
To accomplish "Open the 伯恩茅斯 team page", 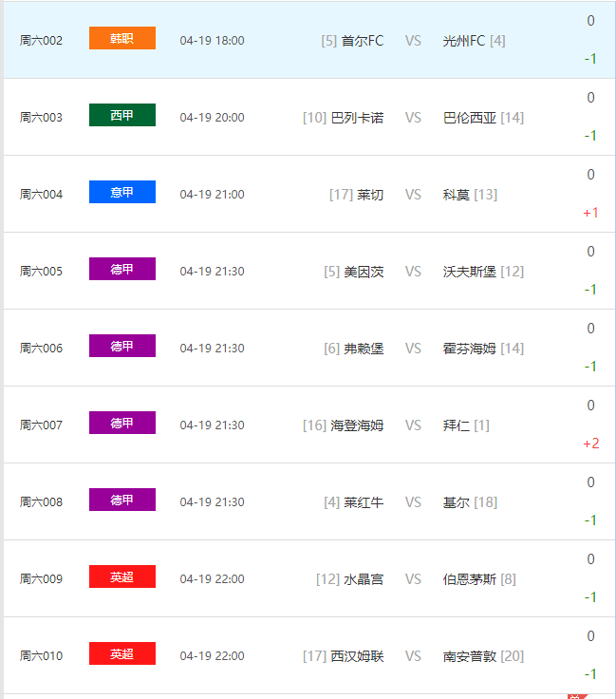I will click(470, 579).
